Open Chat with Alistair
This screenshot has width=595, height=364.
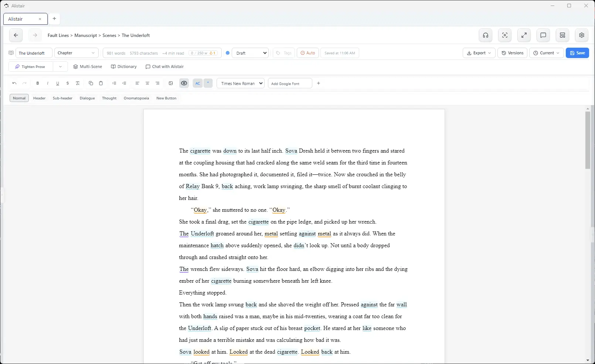point(164,67)
